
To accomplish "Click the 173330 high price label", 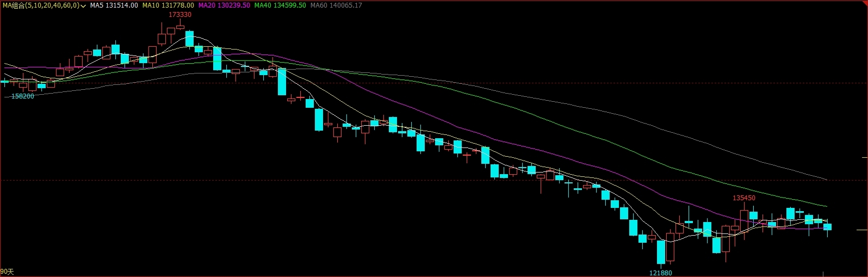I will click(180, 15).
